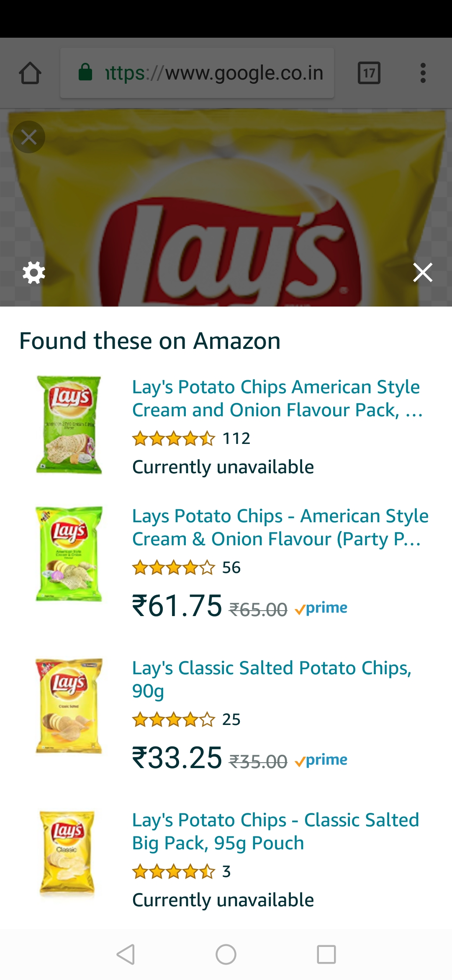
Task: Tap the Classic Salted 95g pouch thumbnail
Action: 67,853
